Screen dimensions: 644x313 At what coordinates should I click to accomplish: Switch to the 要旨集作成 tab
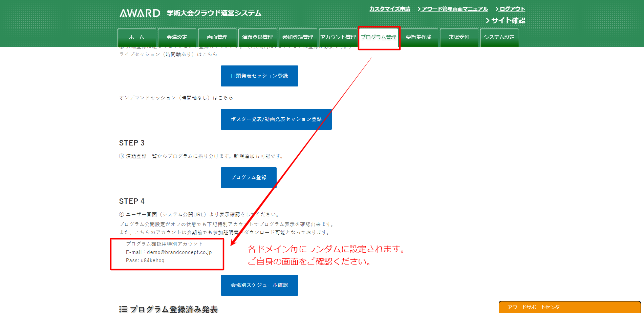(419, 37)
